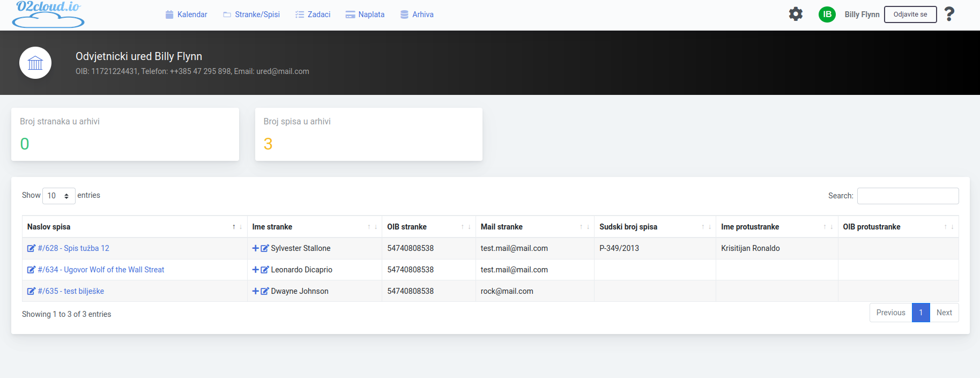This screenshot has height=378, width=980.
Task: Edit client Leonardo Dicaprio via pencil icon
Action: (264, 270)
